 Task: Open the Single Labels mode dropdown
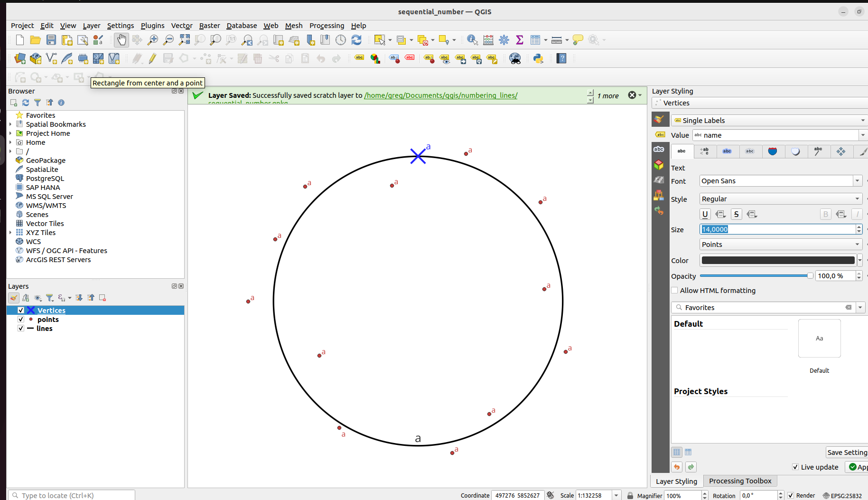[x=769, y=120]
